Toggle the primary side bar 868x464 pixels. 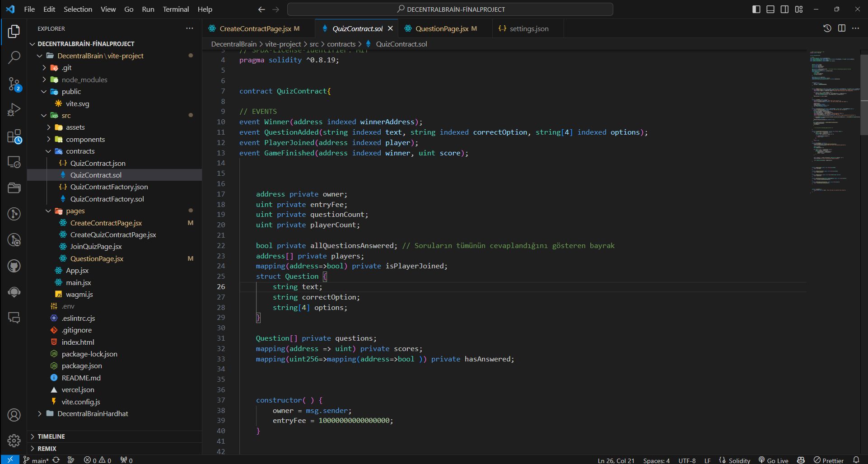tap(756, 9)
